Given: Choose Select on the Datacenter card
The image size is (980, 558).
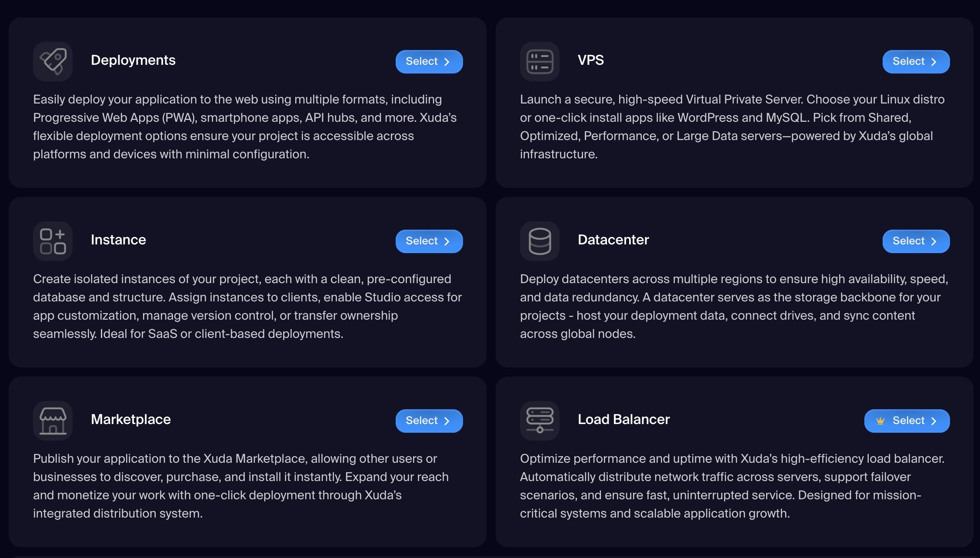Looking at the screenshot, I should point(916,241).
